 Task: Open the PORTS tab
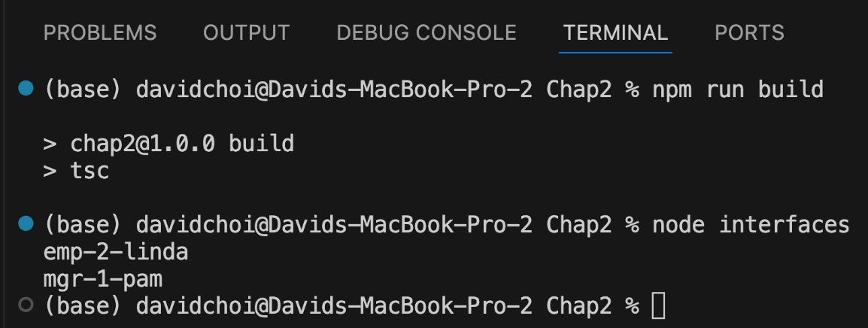(750, 33)
